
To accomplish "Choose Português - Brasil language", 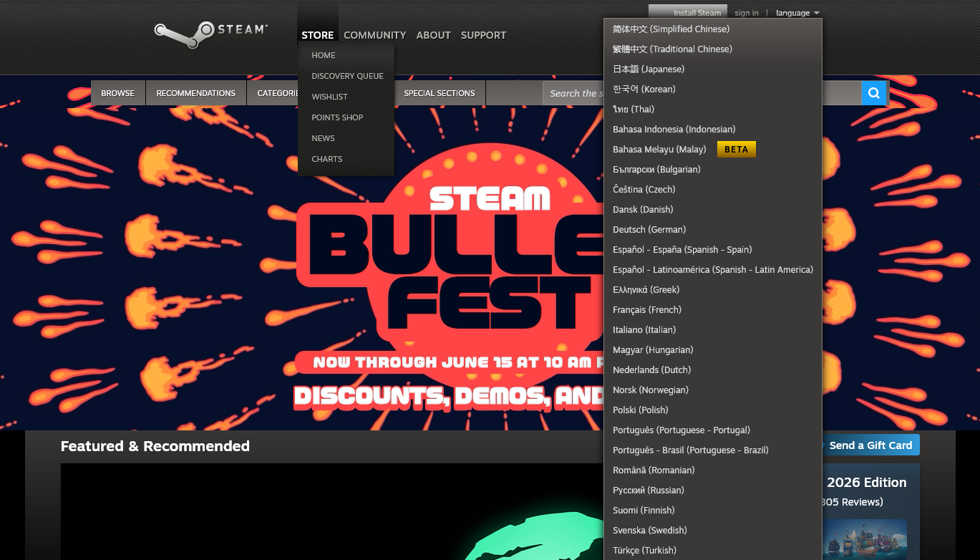I will pos(713,450).
